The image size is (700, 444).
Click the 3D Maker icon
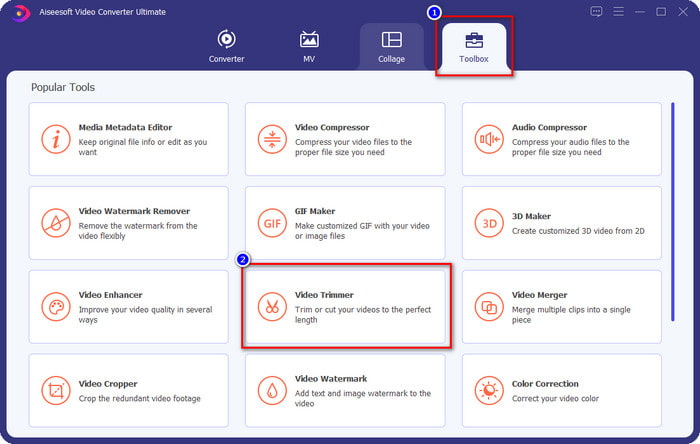click(x=489, y=222)
